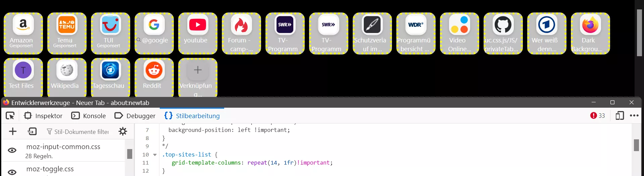Toggle visibility of moz-toggle.css
This screenshot has height=176, width=644.
pos(12,172)
